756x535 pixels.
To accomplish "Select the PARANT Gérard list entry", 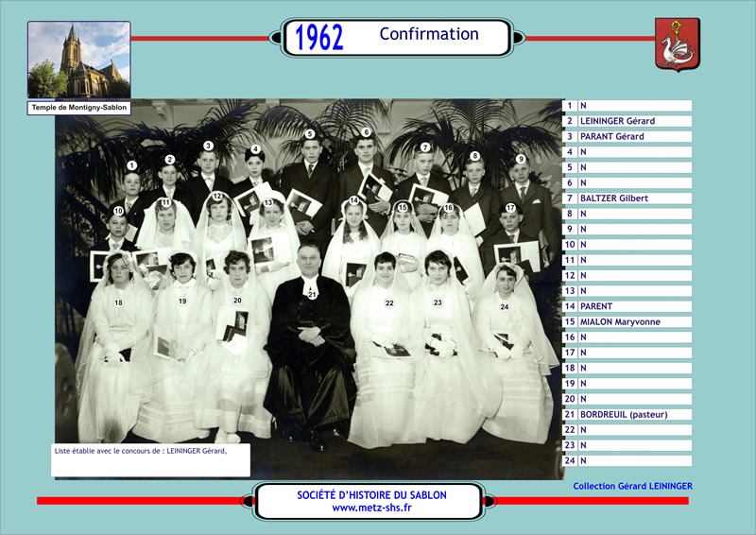I will tap(611, 136).
